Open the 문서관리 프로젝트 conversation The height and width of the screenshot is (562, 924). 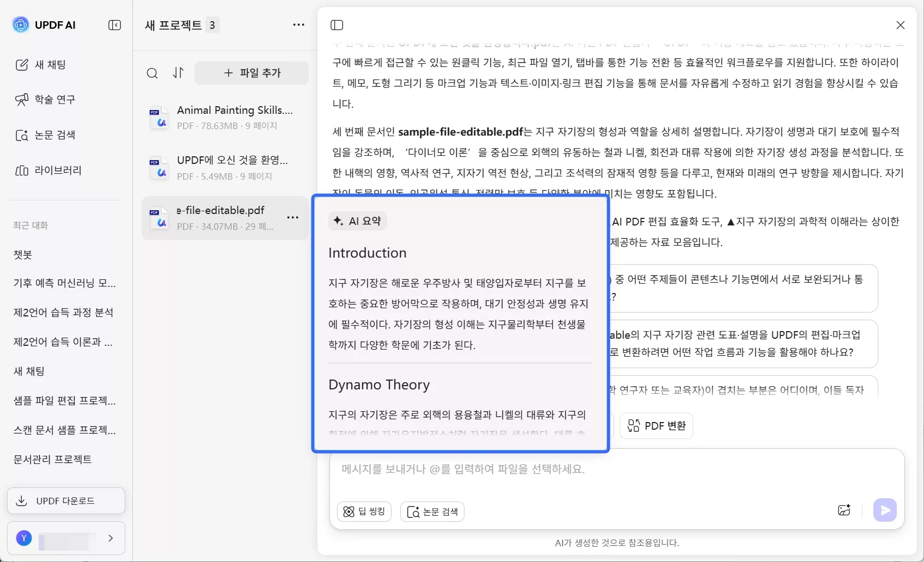52,459
